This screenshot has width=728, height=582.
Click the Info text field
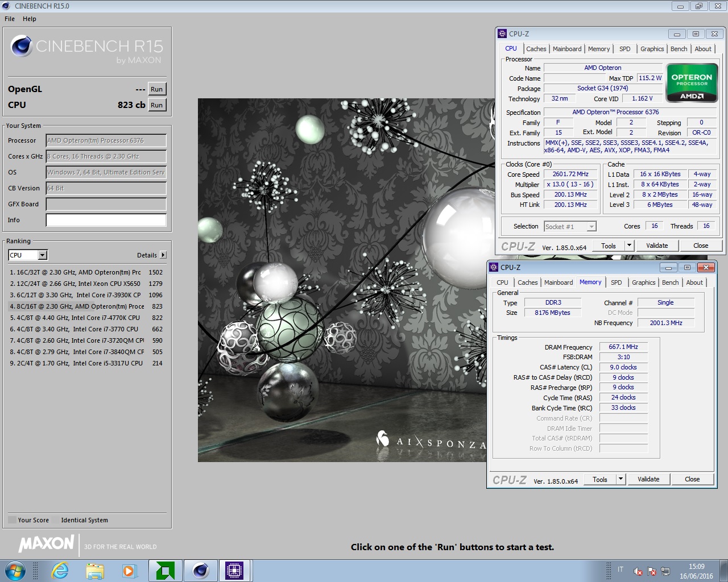coord(106,220)
